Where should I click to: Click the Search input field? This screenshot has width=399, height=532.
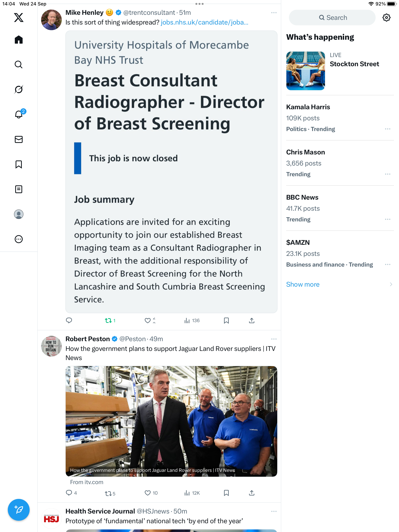click(x=332, y=18)
